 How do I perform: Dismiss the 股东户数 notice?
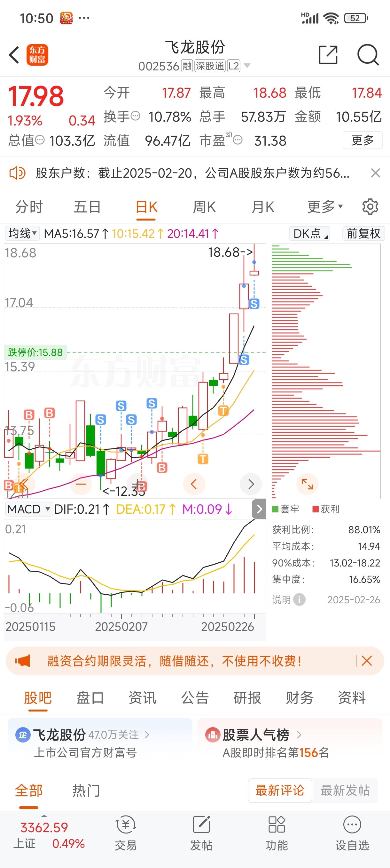pyautogui.click(x=376, y=173)
